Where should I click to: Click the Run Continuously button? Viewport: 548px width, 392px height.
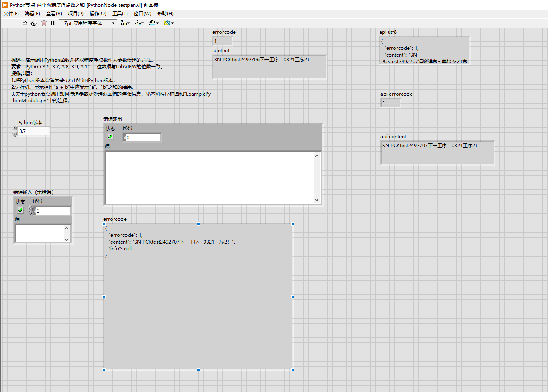(34, 23)
